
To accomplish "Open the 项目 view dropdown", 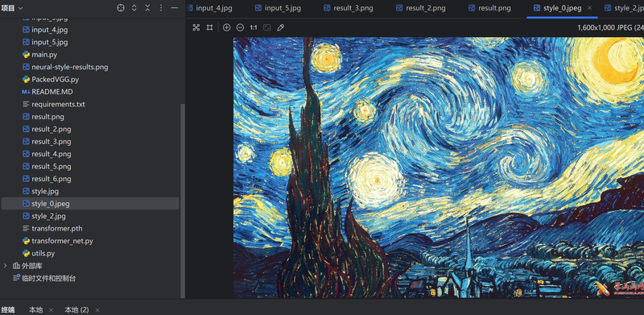I will [12, 8].
